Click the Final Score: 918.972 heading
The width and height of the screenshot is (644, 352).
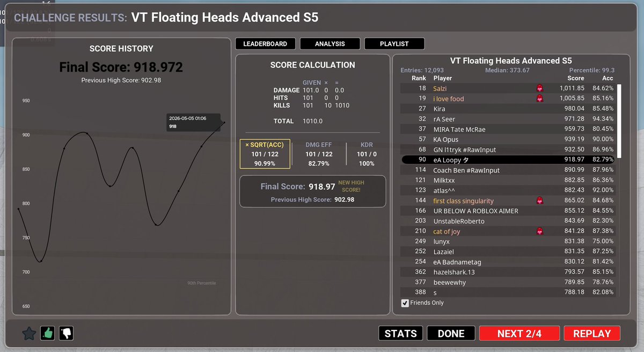(121, 67)
